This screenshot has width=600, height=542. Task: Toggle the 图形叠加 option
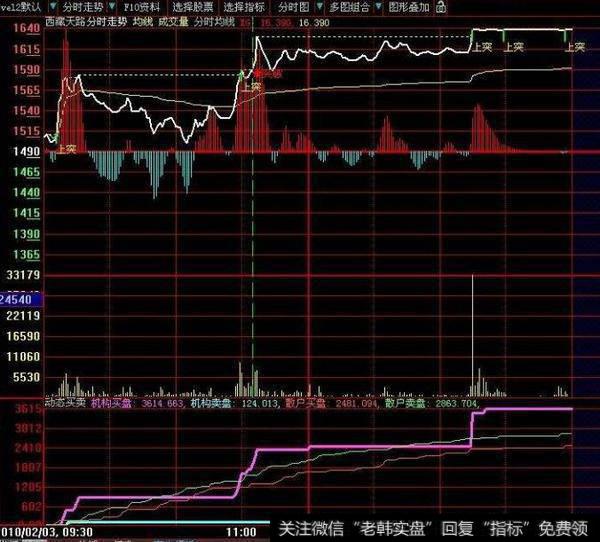click(408, 7)
